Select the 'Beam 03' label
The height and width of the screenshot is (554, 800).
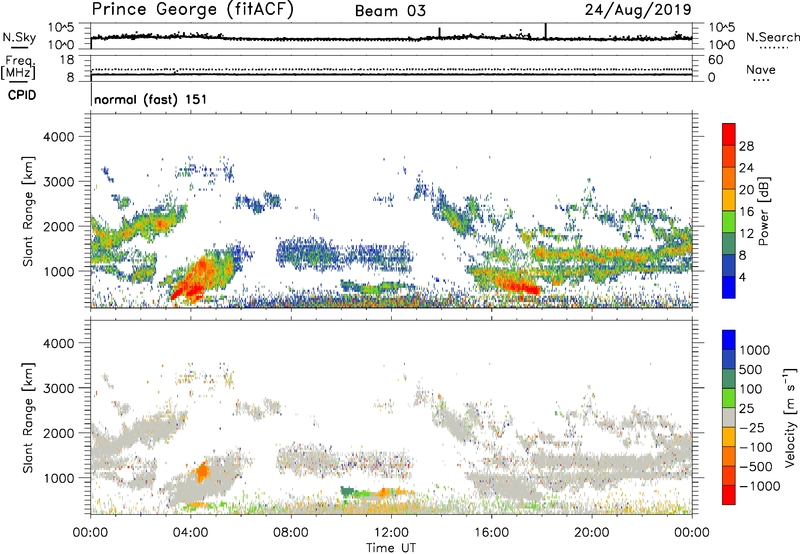(x=390, y=11)
